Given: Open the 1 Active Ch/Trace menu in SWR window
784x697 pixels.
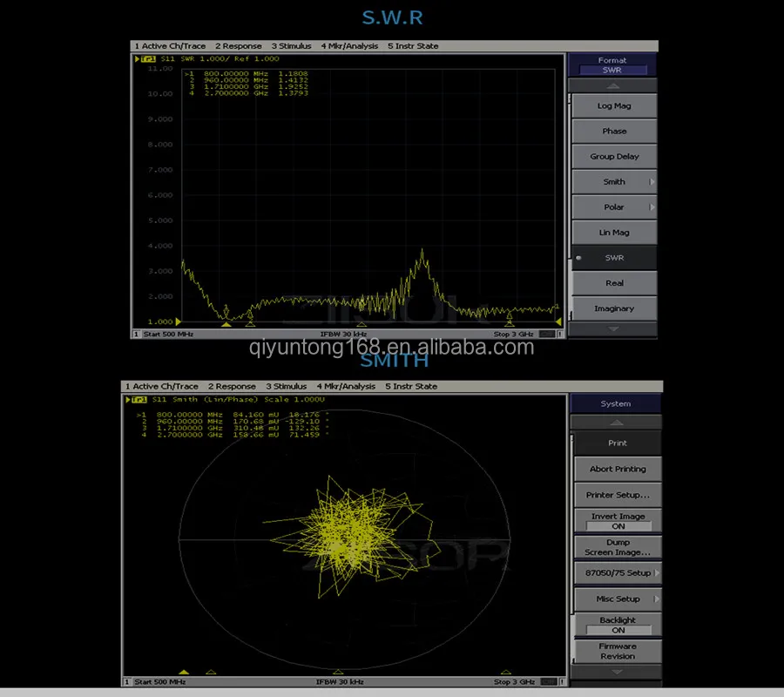Looking at the screenshot, I should (x=170, y=46).
